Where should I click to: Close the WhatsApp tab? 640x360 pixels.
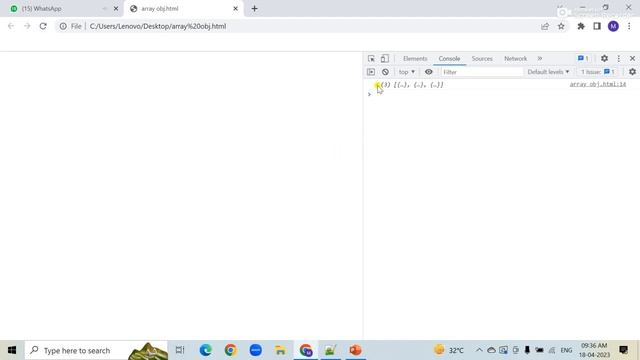pyautogui.click(x=116, y=9)
